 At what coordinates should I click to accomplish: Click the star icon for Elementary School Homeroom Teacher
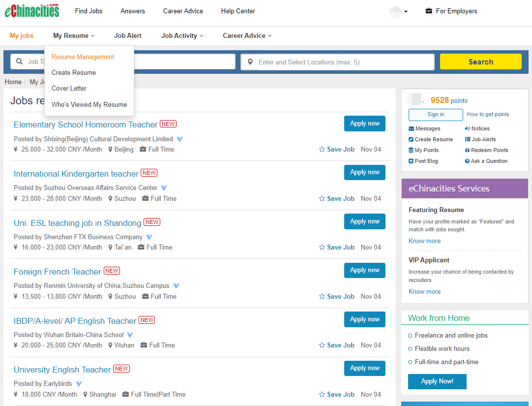pyautogui.click(x=322, y=150)
